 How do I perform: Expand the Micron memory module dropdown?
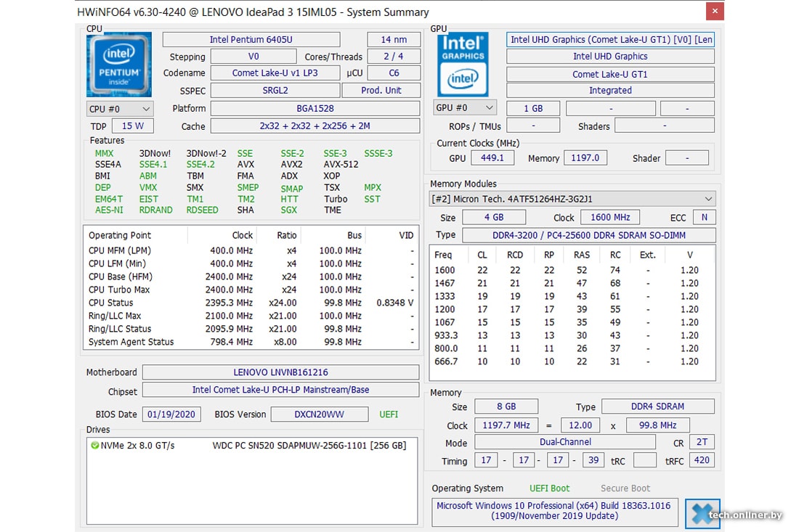572,199
